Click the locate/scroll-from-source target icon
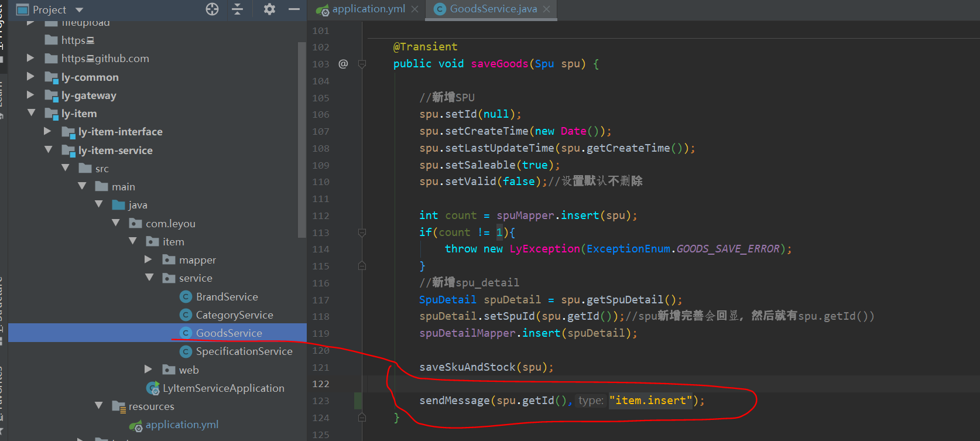Image resolution: width=980 pixels, height=441 pixels. coord(213,9)
